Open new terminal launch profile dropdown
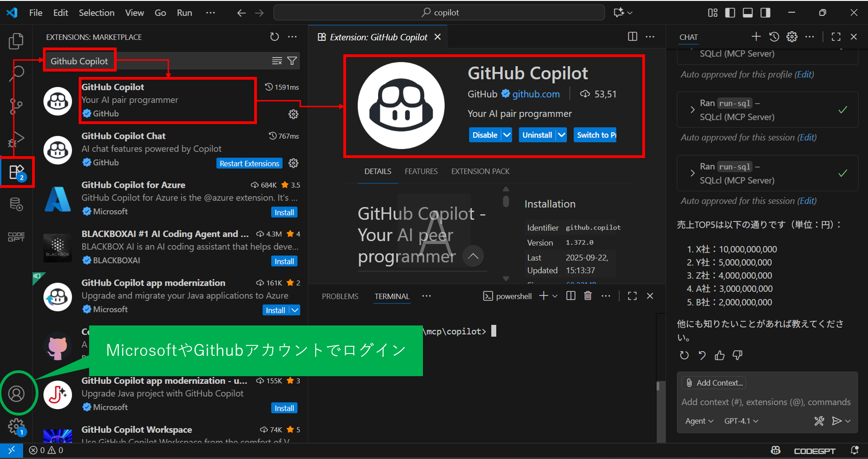868x459 pixels. (555, 296)
